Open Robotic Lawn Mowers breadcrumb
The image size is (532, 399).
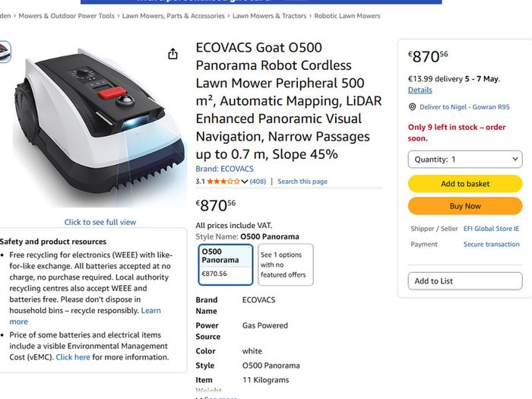click(347, 16)
